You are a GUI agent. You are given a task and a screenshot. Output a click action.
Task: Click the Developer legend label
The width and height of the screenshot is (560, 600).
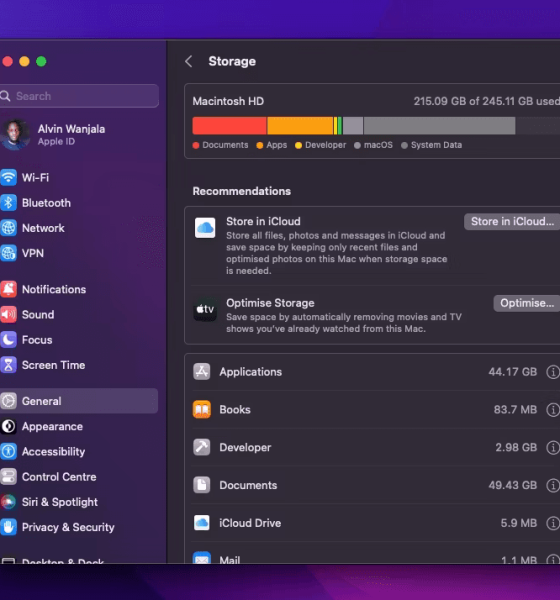pyautogui.click(x=325, y=145)
